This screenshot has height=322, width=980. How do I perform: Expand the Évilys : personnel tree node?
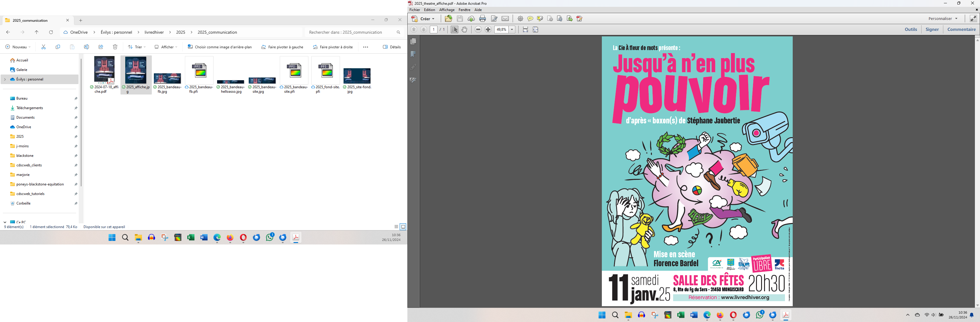[5, 79]
